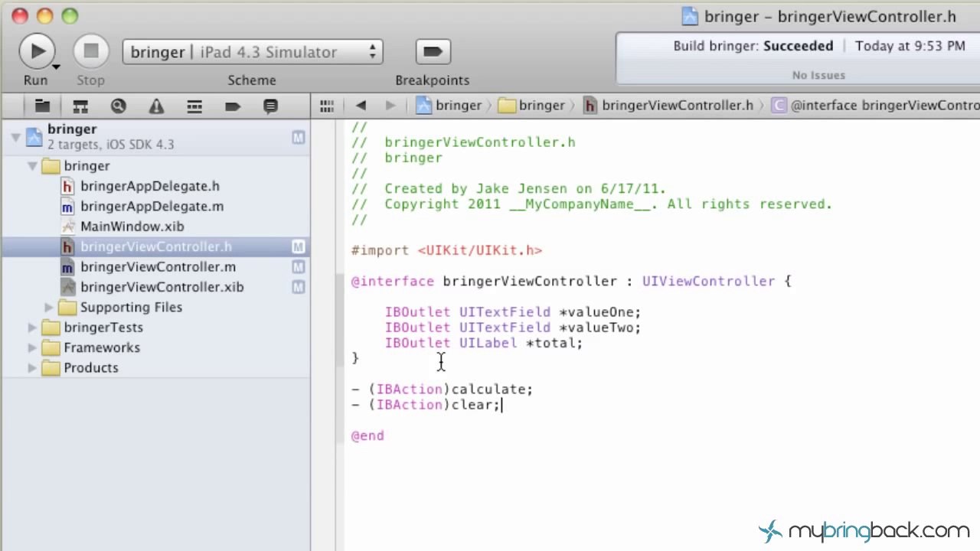Collapse the bringer folder group

(32, 166)
